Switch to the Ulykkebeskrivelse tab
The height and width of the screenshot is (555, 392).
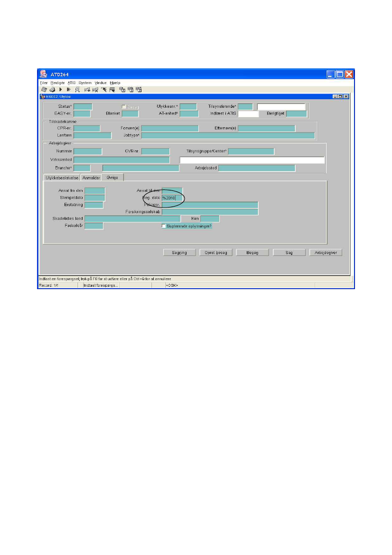pyautogui.click(x=62, y=178)
